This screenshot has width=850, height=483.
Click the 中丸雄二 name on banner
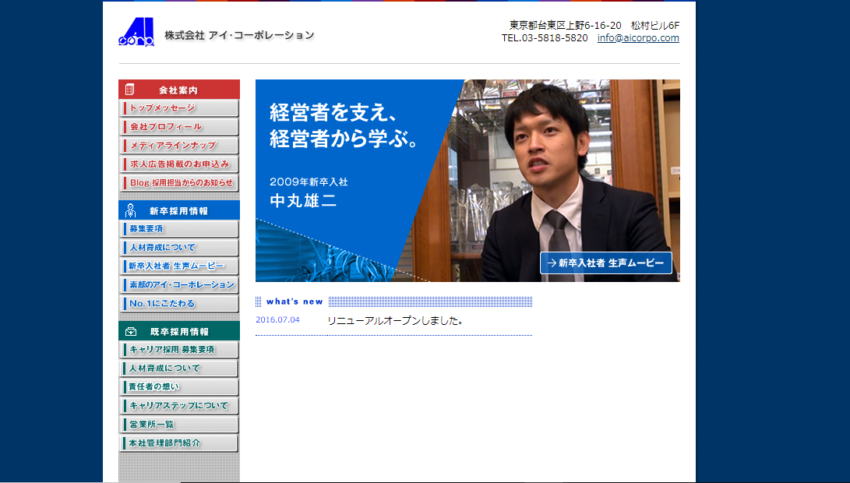pos(303,201)
